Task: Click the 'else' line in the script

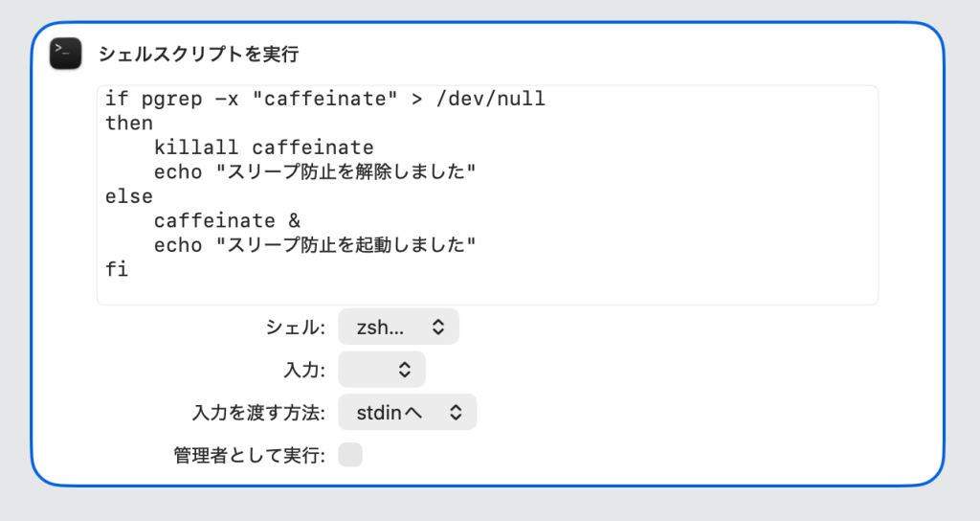Action: click(x=129, y=196)
